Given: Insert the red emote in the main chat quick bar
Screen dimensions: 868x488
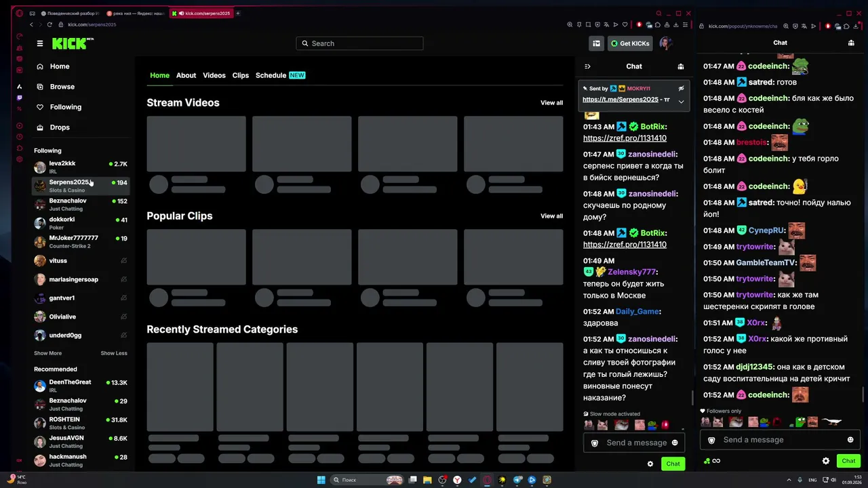Looking at the screenshot, I should pos(665,425).
